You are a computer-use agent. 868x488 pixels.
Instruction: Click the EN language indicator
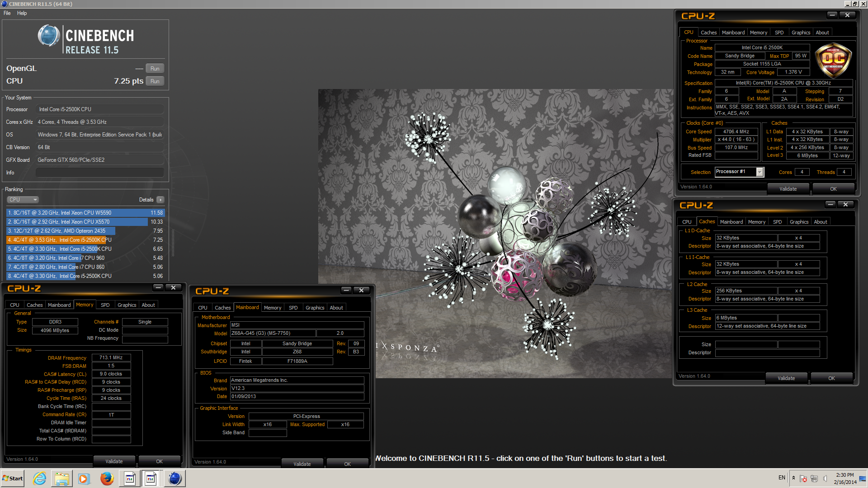(782, 478)
